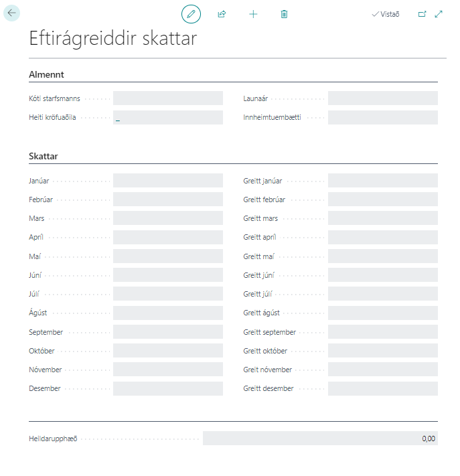Click the Heildarupphæð total field
Image resolution: width=460 pixels, height=476 pixels.
[x=320, y=439]
